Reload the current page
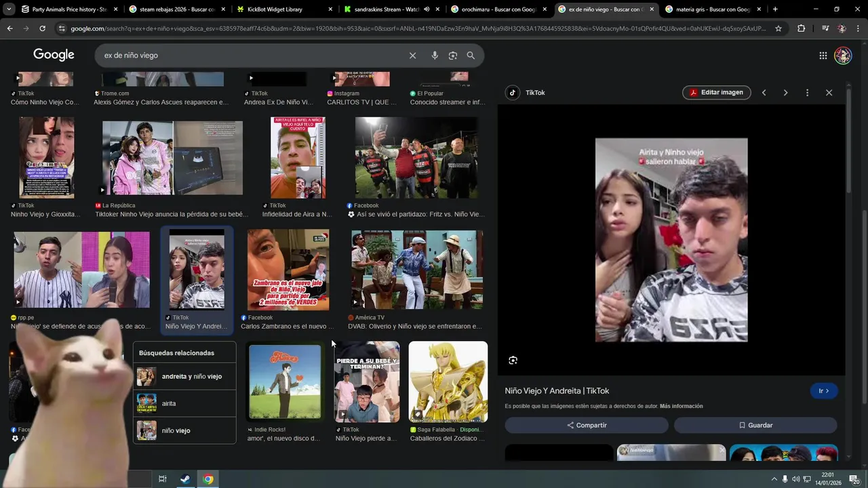The width and height of the screenshot is (868, 488). point(42,28)
